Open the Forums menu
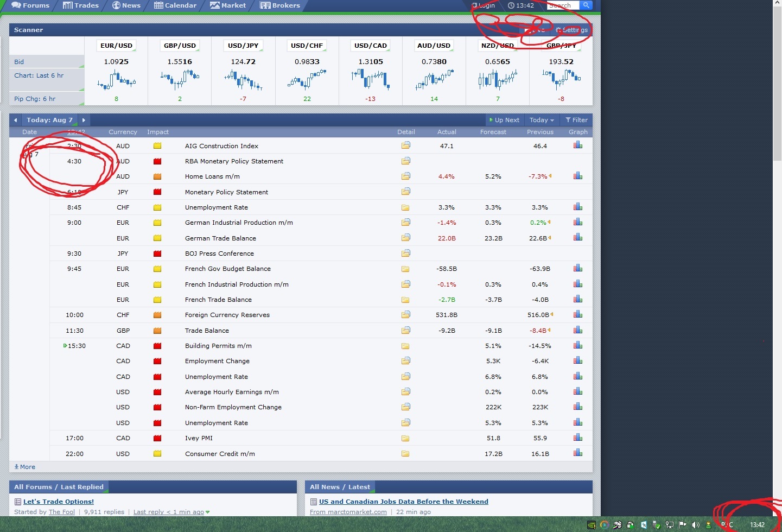Screen dimensions: 782x532 pos(30,5)
